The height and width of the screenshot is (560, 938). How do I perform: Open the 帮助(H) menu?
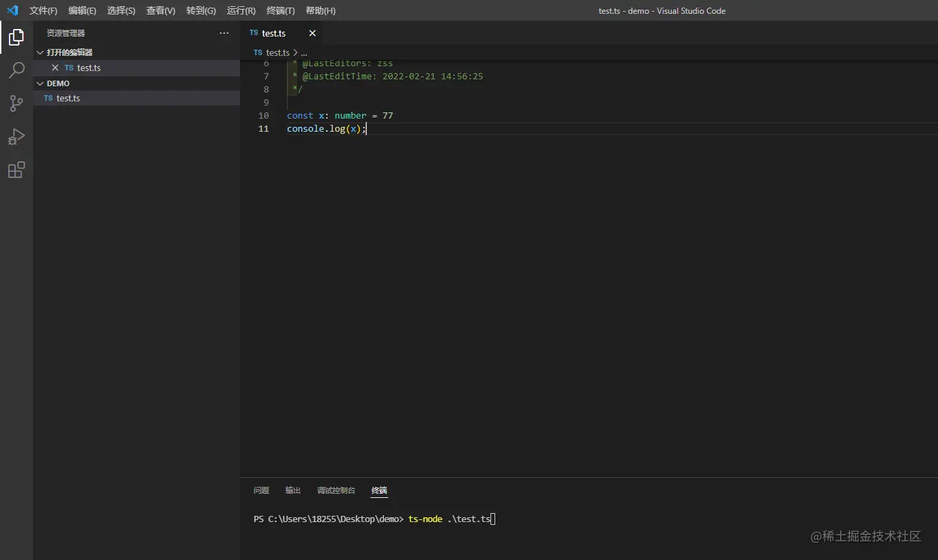[321, 10]
